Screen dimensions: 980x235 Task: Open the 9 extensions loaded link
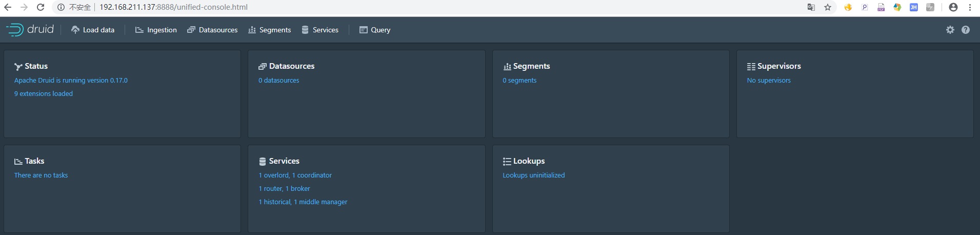click(x=44, y=93)
